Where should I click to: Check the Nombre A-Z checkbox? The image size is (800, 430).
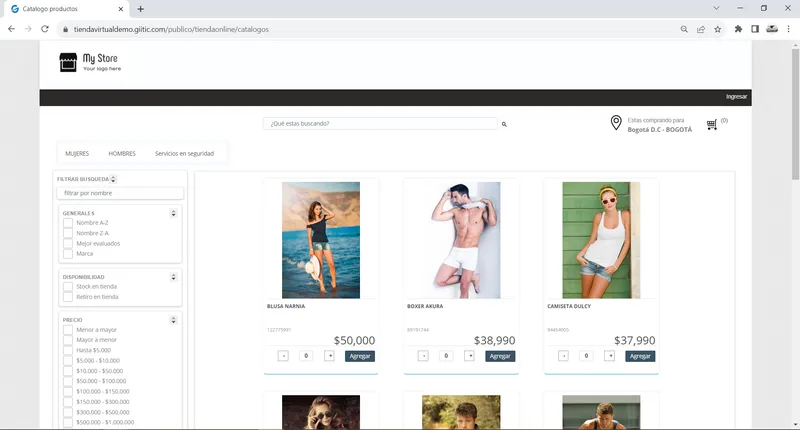click(x=68, y=223)
